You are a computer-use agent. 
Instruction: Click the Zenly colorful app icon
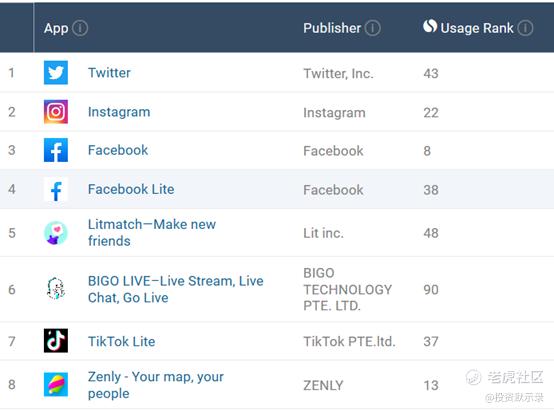point(56,385)
